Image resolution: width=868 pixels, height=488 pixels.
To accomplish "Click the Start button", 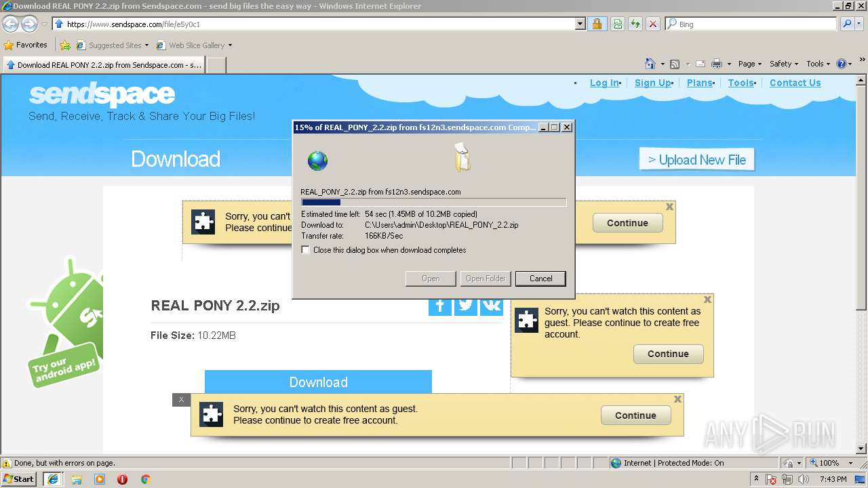I will pos(19,479).
